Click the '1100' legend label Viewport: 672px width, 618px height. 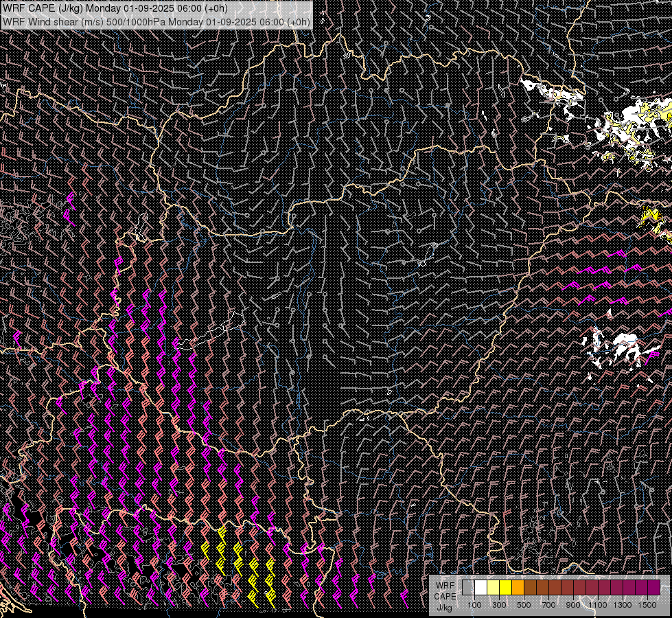[x=597, y=605]
